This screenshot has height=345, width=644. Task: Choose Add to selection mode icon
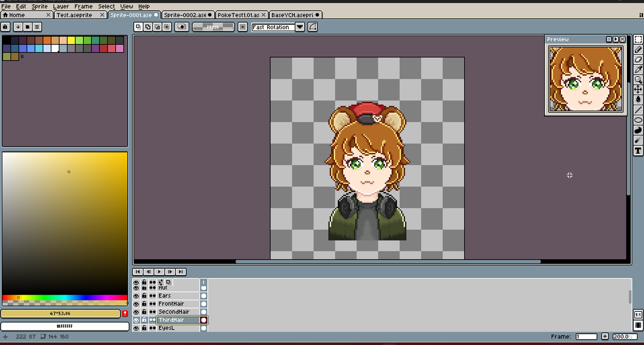[x=148, y=27]
